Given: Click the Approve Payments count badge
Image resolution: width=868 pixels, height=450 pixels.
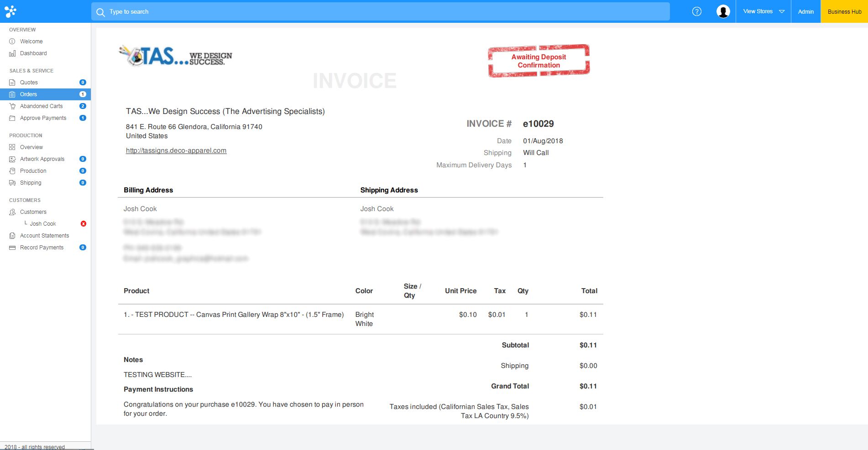Looking at the screenshot, I should pos(83,118).
